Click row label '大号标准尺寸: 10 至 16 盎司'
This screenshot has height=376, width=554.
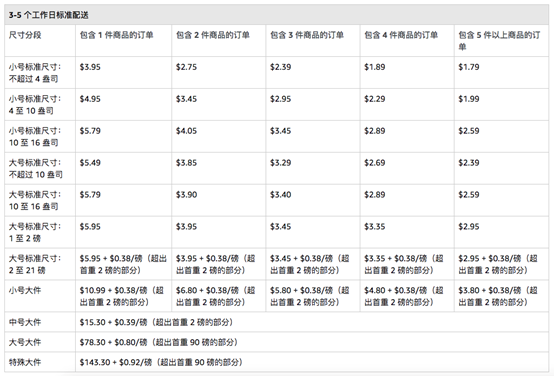pyautogui.click(x=35, y=200)
